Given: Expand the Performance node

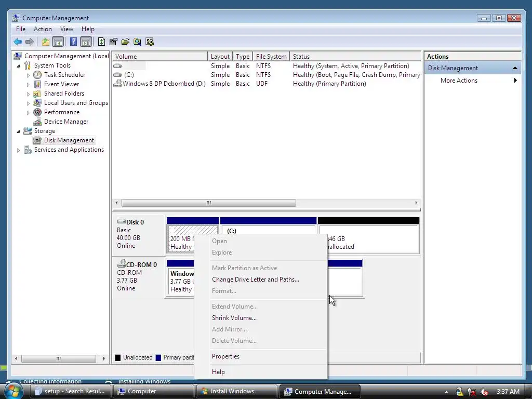Looking at the screenshot, I should [x=28, y=112].
